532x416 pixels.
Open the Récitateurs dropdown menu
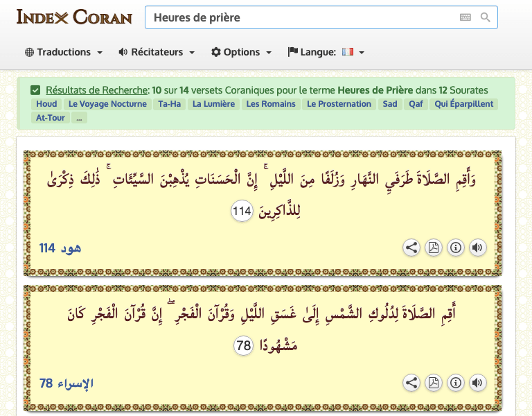157,52
